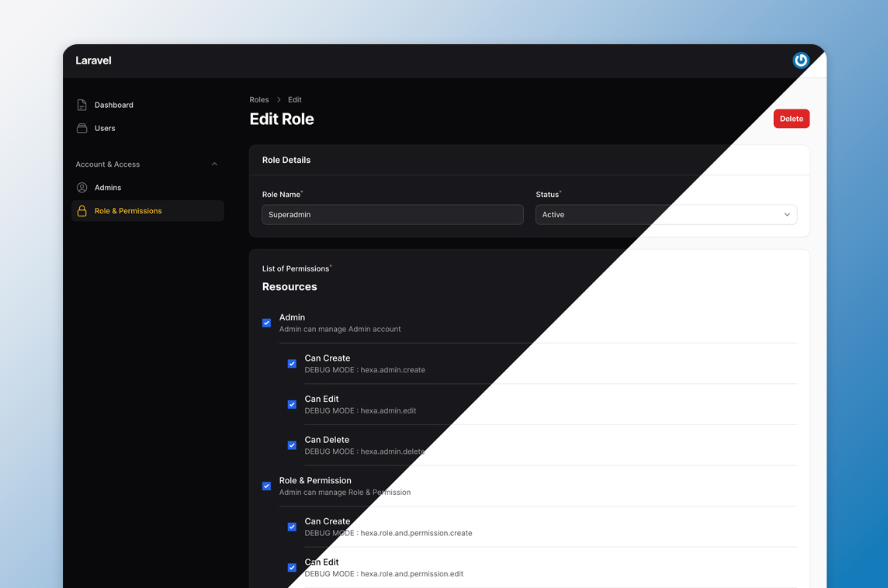888x588 pixels.
Task: Click the Users stack icon in sidebar
Action: pos(82,128)
